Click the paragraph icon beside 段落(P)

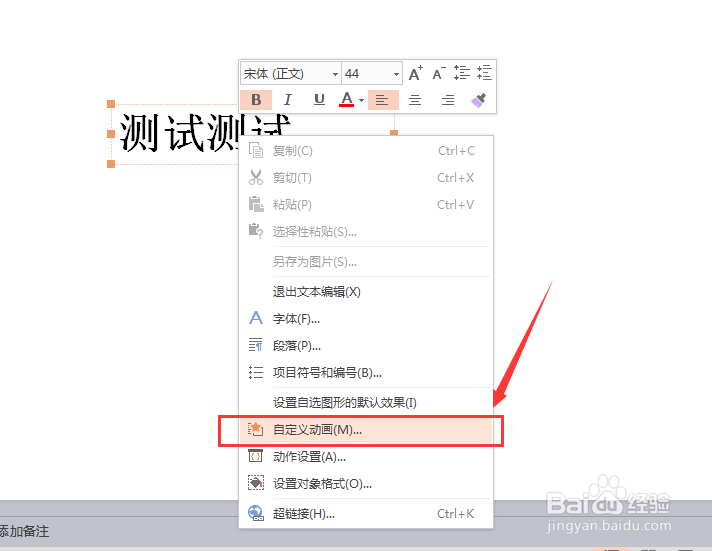point(256,345)
